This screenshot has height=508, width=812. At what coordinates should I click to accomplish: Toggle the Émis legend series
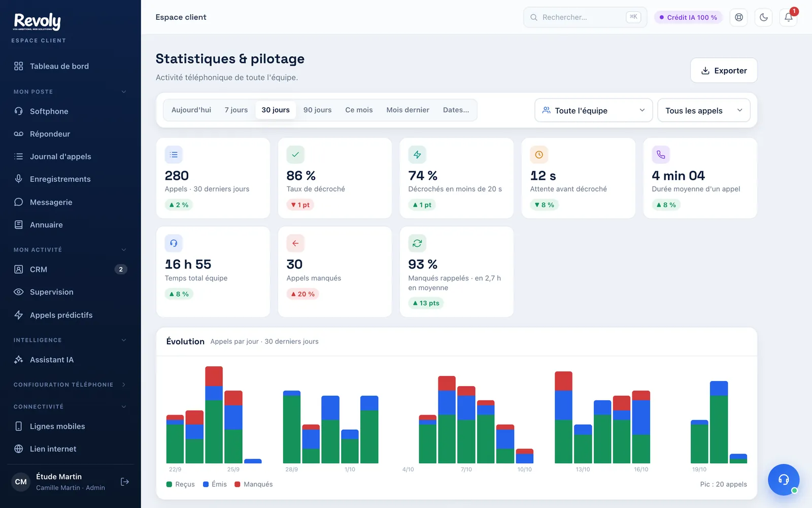[215, 484]
